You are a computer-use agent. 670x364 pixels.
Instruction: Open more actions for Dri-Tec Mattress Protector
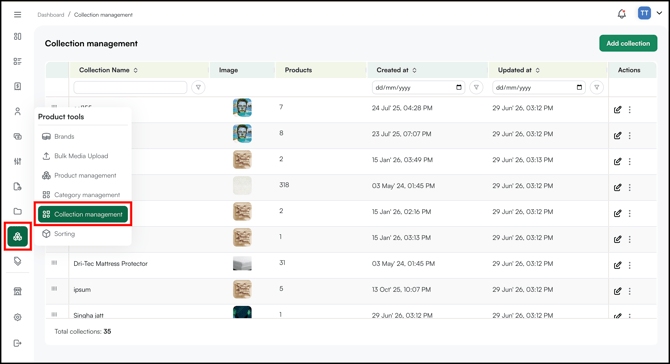(629, 265)
